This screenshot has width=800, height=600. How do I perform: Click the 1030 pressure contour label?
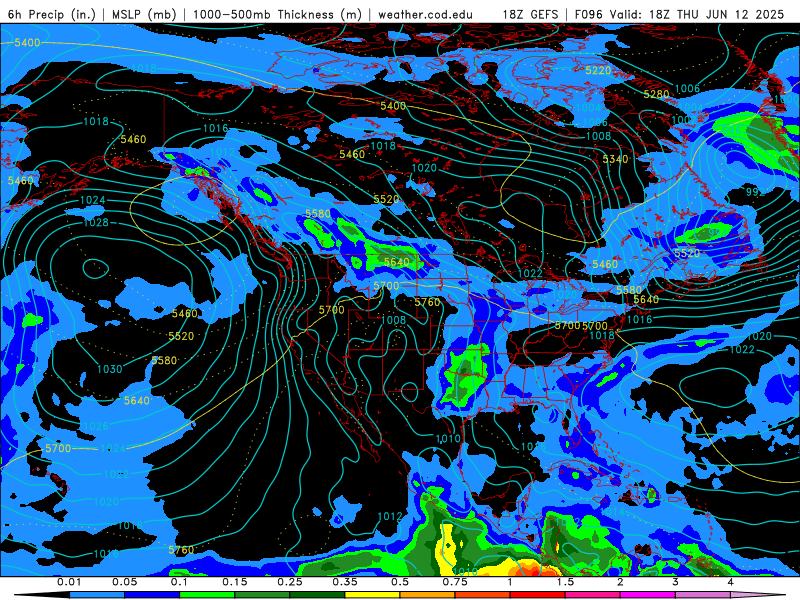(110, 369)
